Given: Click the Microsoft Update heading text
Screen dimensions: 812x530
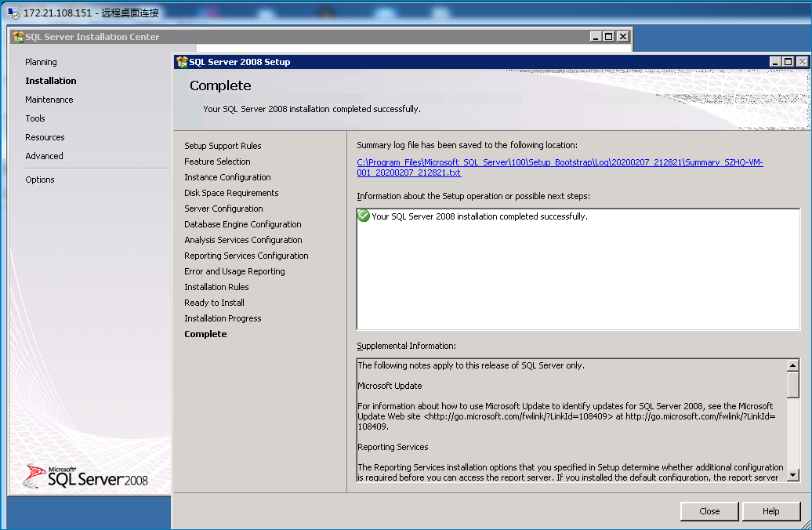Looking at the screenshot, I should click(x=390, y=386).
